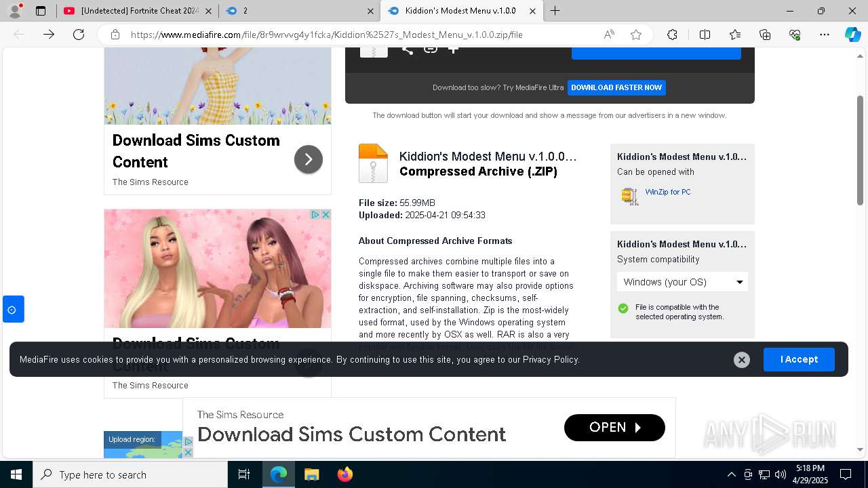Click bottom banner Download Sims Custom Content text
The image size is (868, 488).
[351, 434]
